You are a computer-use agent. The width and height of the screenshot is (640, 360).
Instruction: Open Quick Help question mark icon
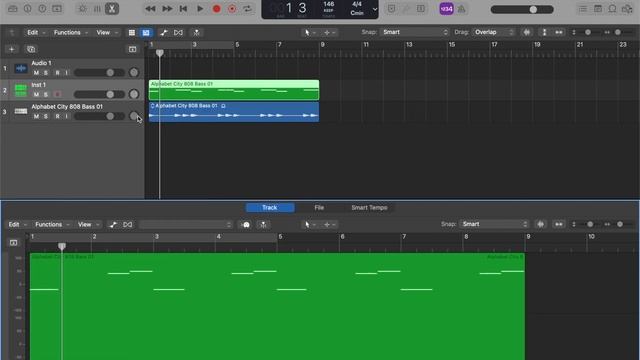click(x=42, y=9)
